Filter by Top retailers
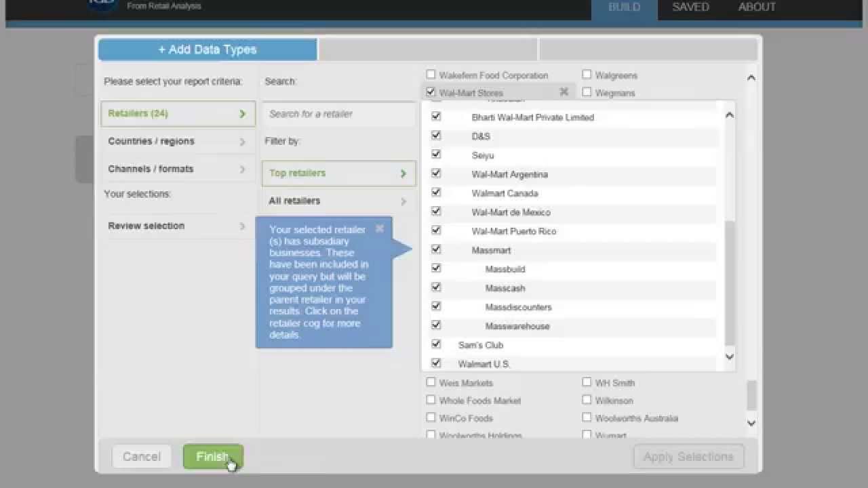This screenshot has height=488, width=868. coord(339,173)
